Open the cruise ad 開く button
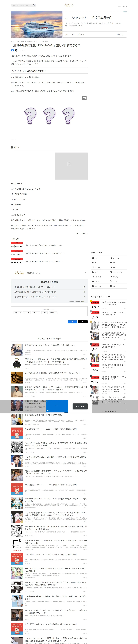 120,34
